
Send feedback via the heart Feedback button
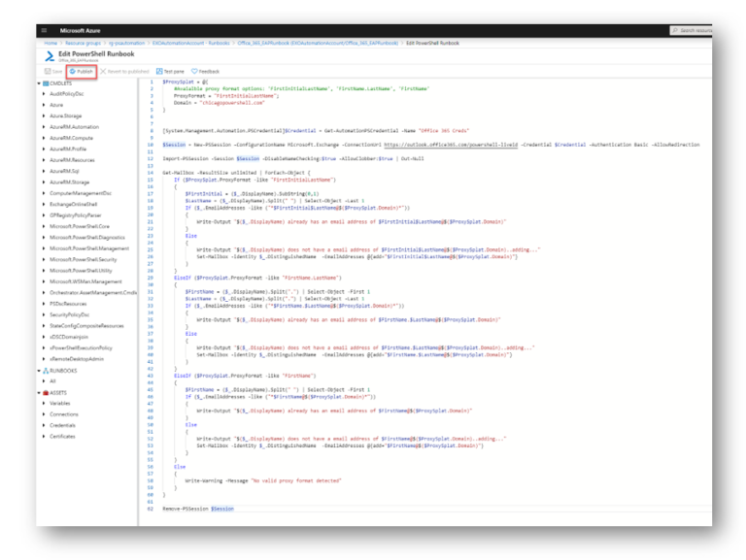(206, 71)
